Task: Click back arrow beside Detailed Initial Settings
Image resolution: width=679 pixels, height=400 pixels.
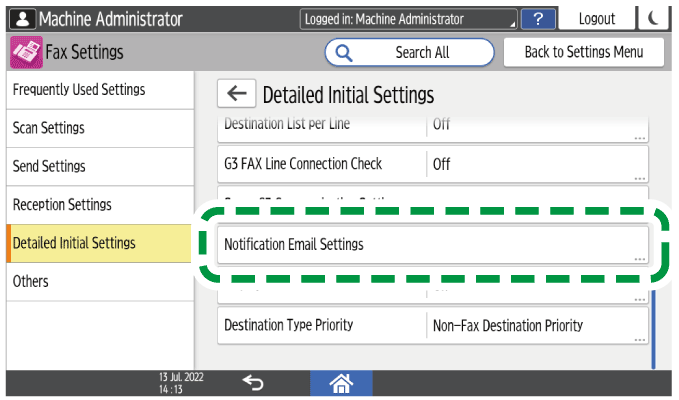Action: coord(236,94)
